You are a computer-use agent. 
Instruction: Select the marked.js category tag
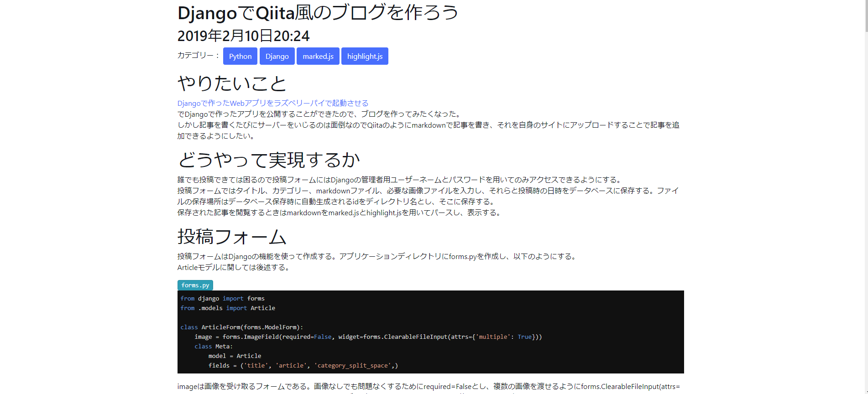pos(318,56)
